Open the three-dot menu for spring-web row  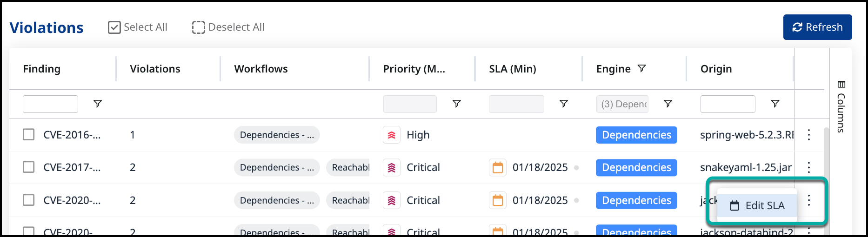(x=809, y=135)
